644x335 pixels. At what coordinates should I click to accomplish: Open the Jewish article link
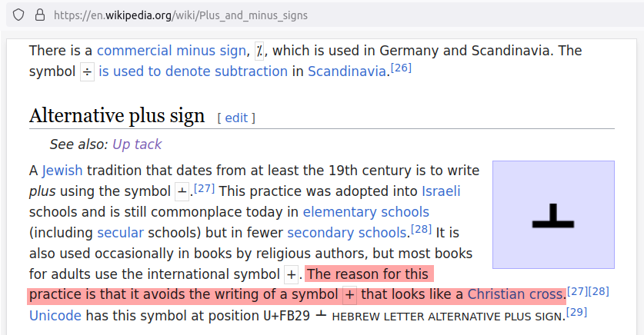(x=62, y=170)
